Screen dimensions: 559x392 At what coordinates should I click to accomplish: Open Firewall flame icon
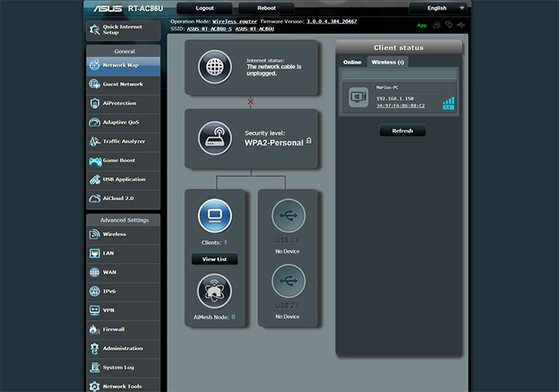94,329
